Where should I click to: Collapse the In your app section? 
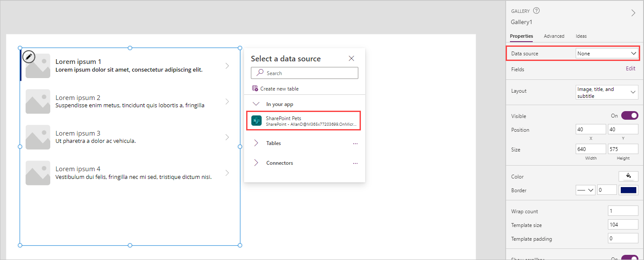[x=256, y=104]
